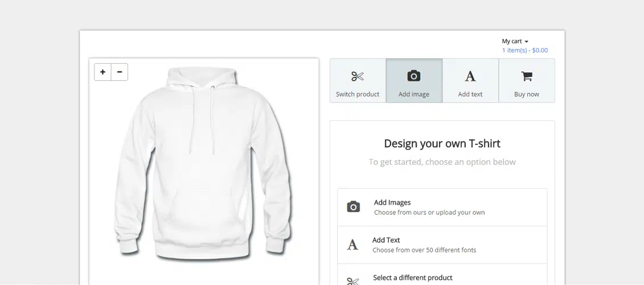Open the My cart dropdown
Viewport: 644px width, 285px height.
coord(512,41)
